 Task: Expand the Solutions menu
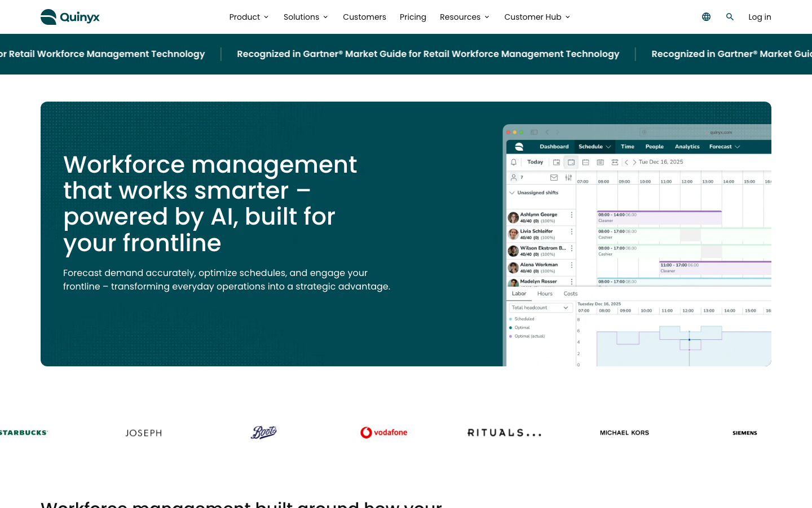click(x=306, y=17)
